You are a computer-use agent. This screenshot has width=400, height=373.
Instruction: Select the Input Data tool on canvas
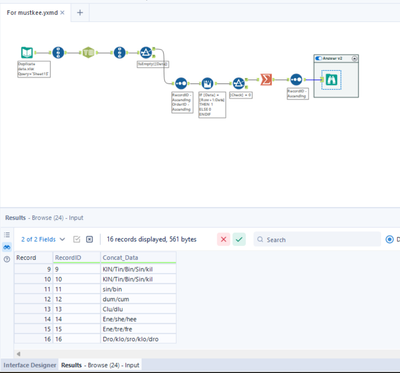click(x=27, y=53)
